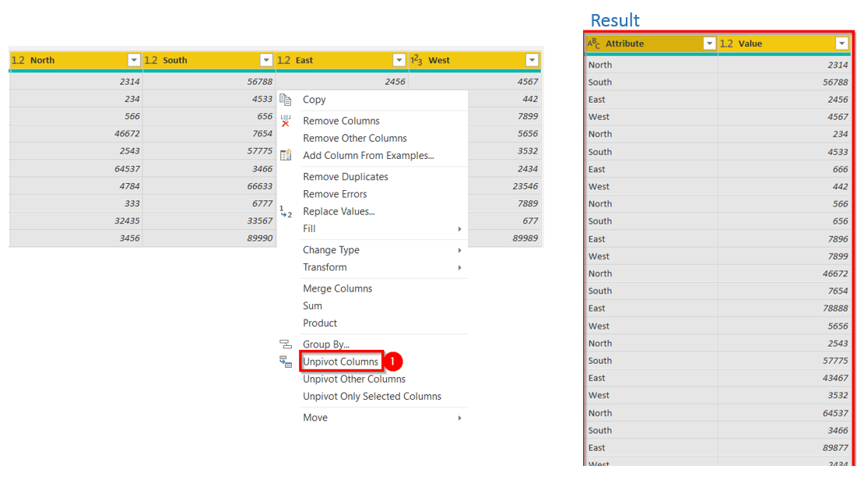Click the Replace Values icon
This screenshot has width=868, height=487.
(x=286, y=211)
